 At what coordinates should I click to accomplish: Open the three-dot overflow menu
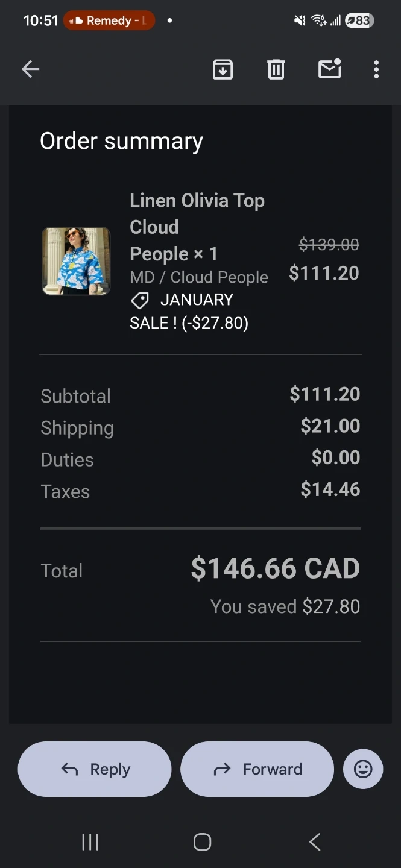376,69
